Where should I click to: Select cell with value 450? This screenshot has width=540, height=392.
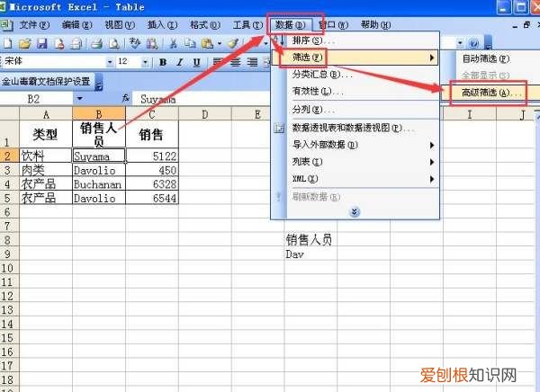point(152,170)
